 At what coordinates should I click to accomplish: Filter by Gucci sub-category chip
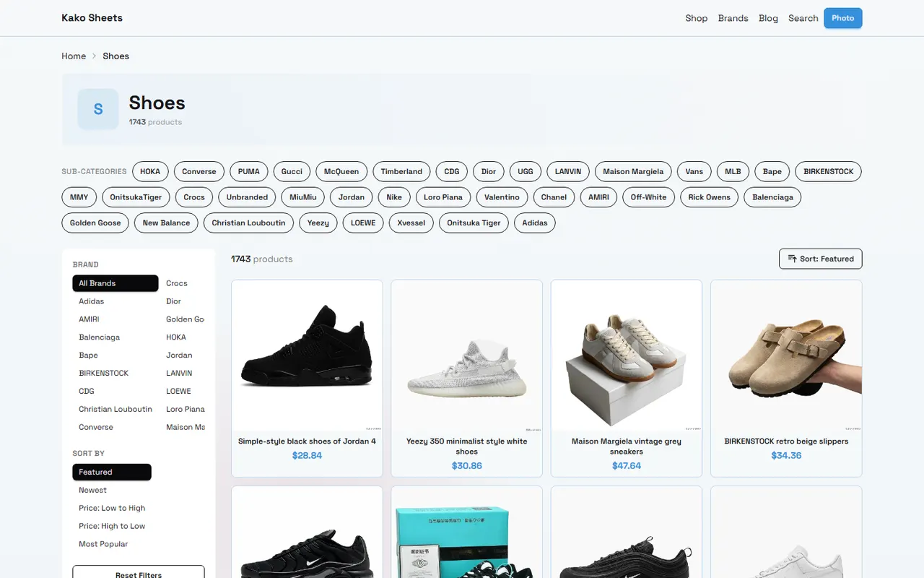click(292, 171)
